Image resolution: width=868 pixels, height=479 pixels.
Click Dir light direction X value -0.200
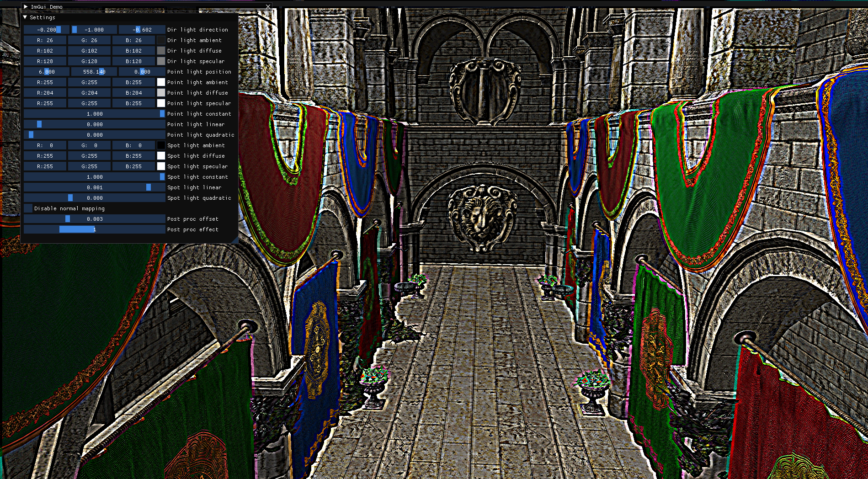(x=46, y=30)
